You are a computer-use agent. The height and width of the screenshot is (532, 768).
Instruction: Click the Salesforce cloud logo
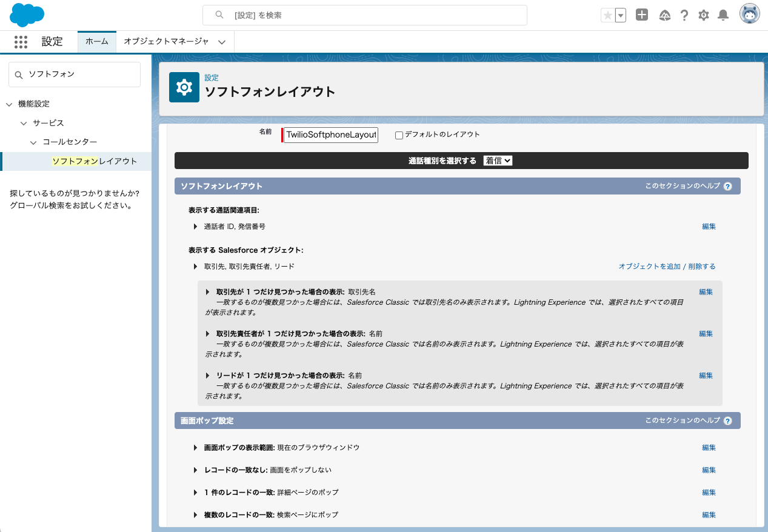click(x=26, y=15)
